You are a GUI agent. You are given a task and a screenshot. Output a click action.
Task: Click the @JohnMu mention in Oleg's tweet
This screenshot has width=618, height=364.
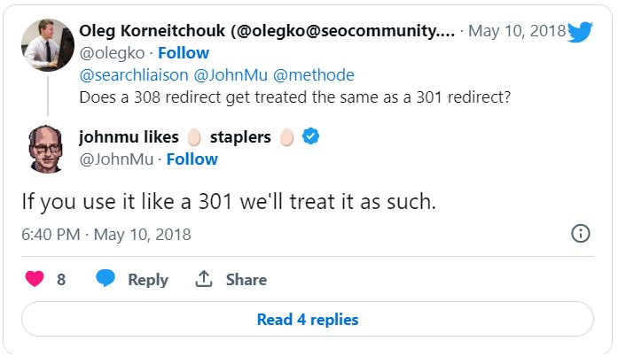click(230, 75)
